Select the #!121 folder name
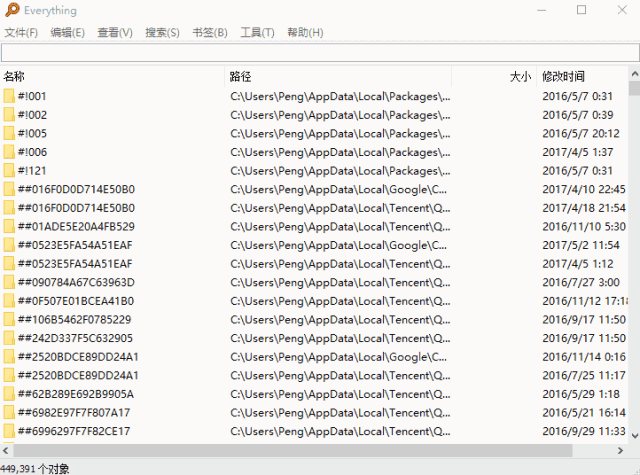 click(x=32, y=171)
